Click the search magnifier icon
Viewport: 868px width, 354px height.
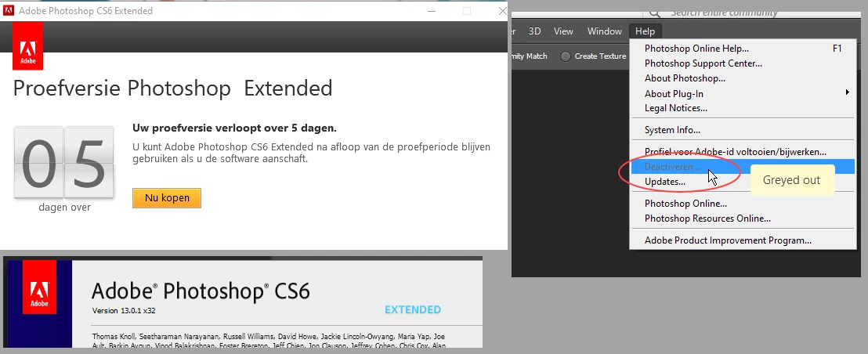tap(654, 13)
